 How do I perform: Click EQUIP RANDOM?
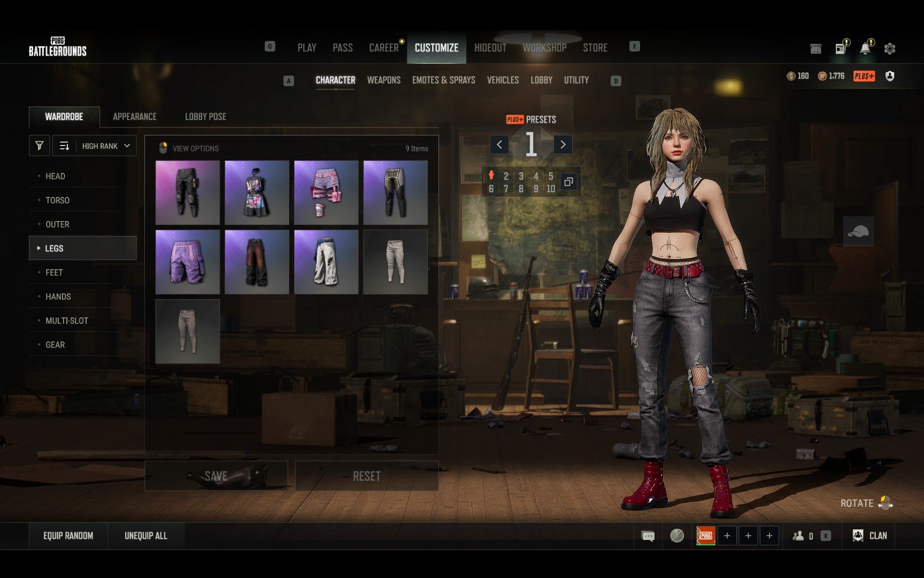(68, 536)
